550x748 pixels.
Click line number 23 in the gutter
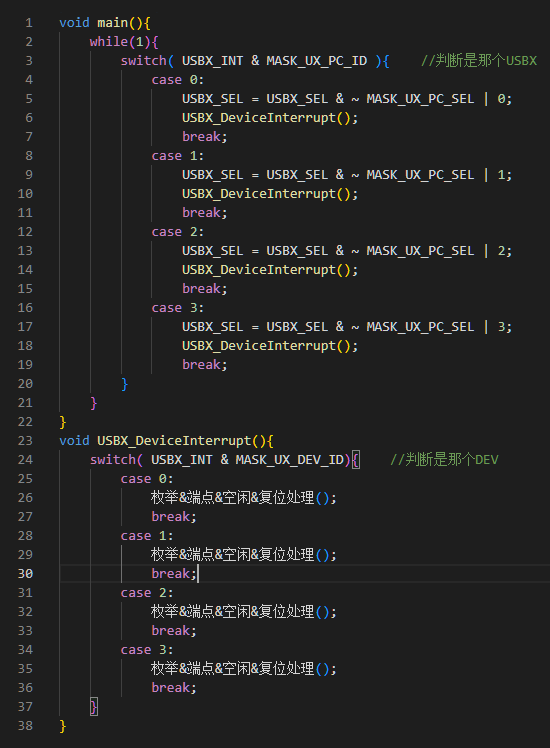[x=25, y=441]
